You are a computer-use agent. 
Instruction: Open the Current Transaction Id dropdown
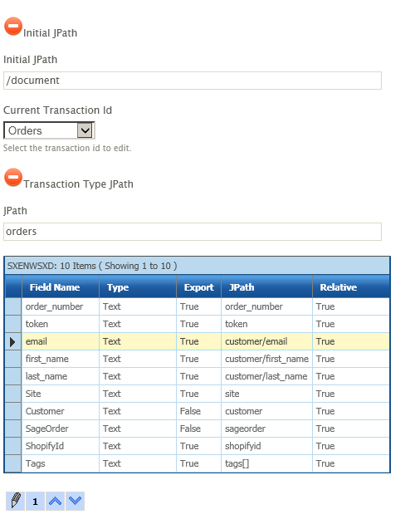49,130
